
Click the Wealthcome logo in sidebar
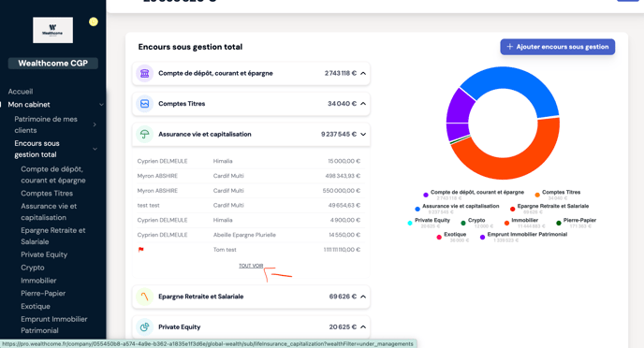pyautogui.click(x=53, y=30)
